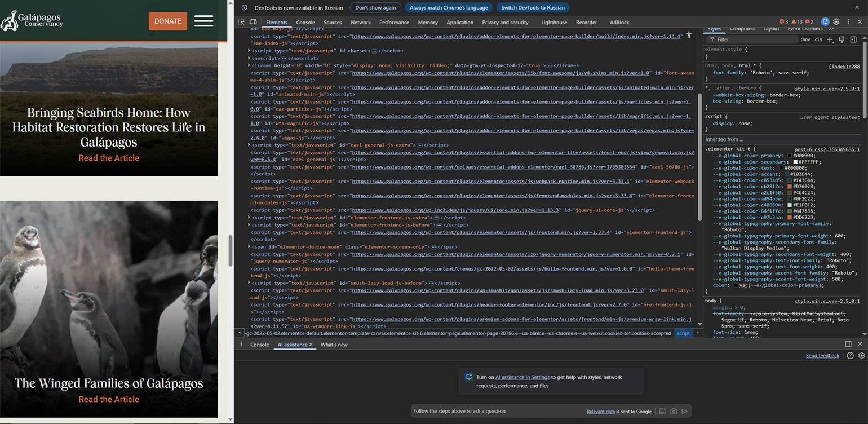The height and width of the screenshot is (424, 868).
Task: Click the rendering emulations paintbrush icon in Styles
Action: (x=842, y=39)
